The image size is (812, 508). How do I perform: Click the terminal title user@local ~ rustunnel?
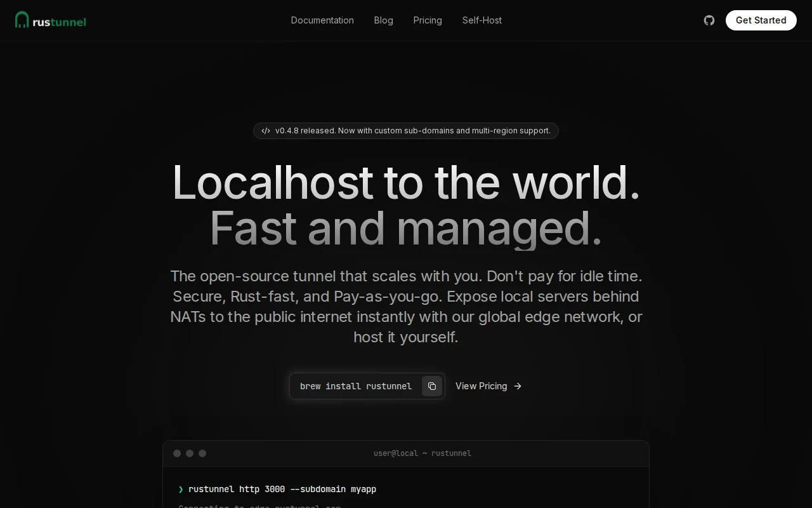click(422, 453)
